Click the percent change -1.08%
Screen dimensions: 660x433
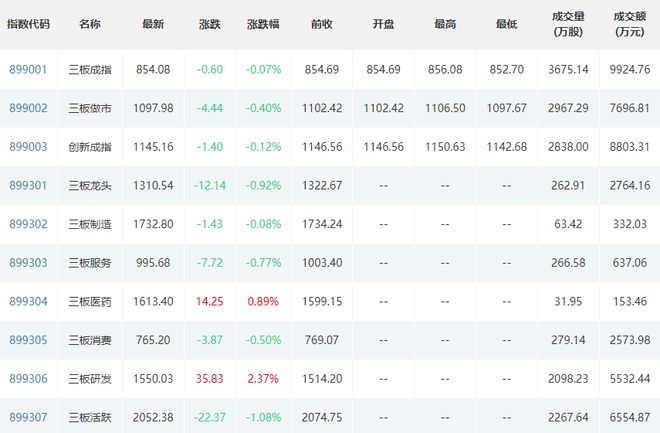tap(263, 417)
